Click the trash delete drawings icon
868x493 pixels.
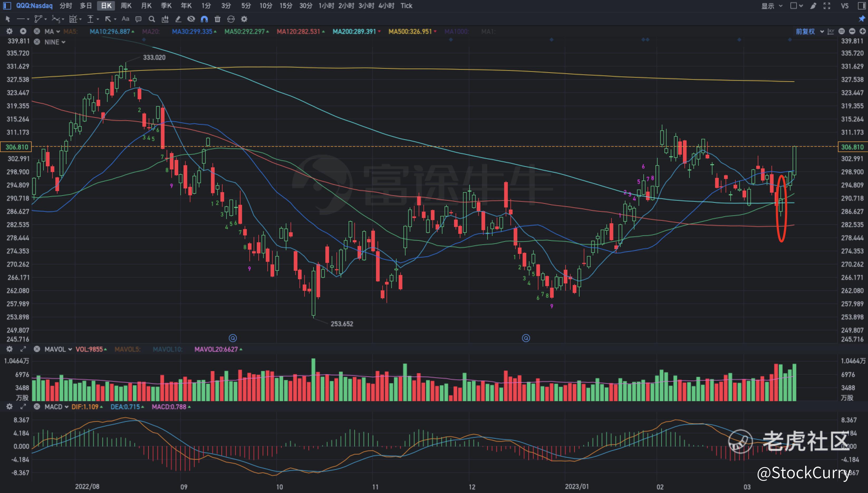click(218, 19)
